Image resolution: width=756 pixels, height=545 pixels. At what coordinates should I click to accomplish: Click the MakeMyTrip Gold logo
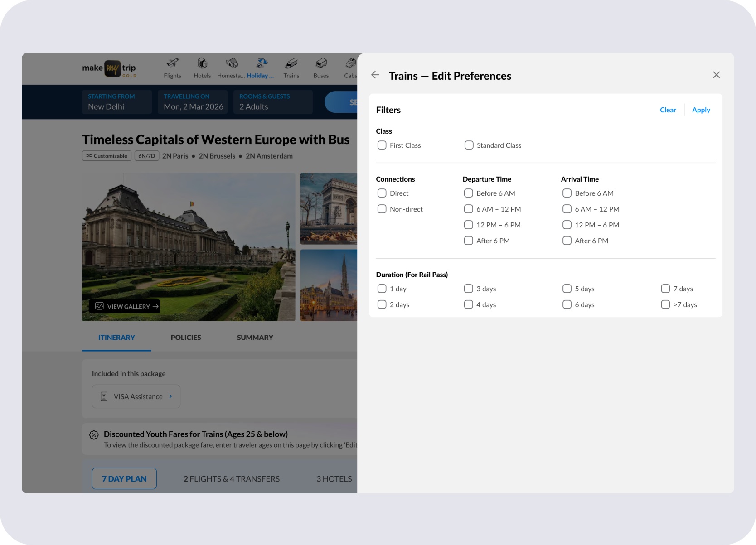tap(109, 69)
